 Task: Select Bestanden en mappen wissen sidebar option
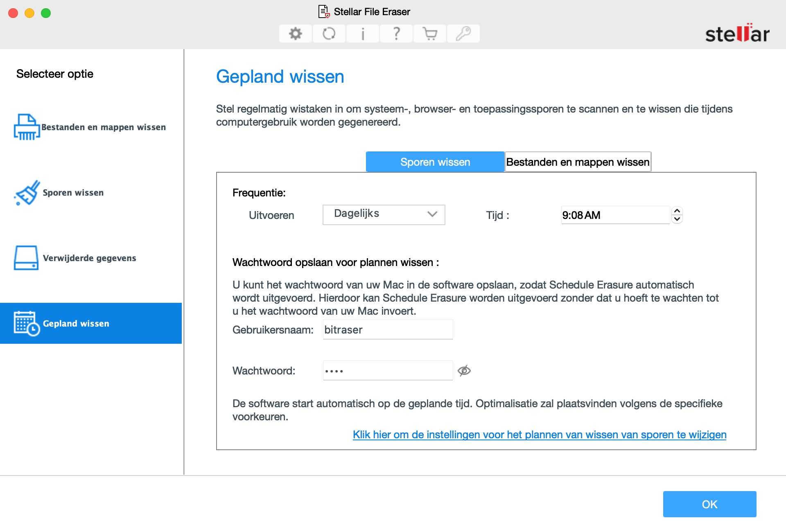91,127
